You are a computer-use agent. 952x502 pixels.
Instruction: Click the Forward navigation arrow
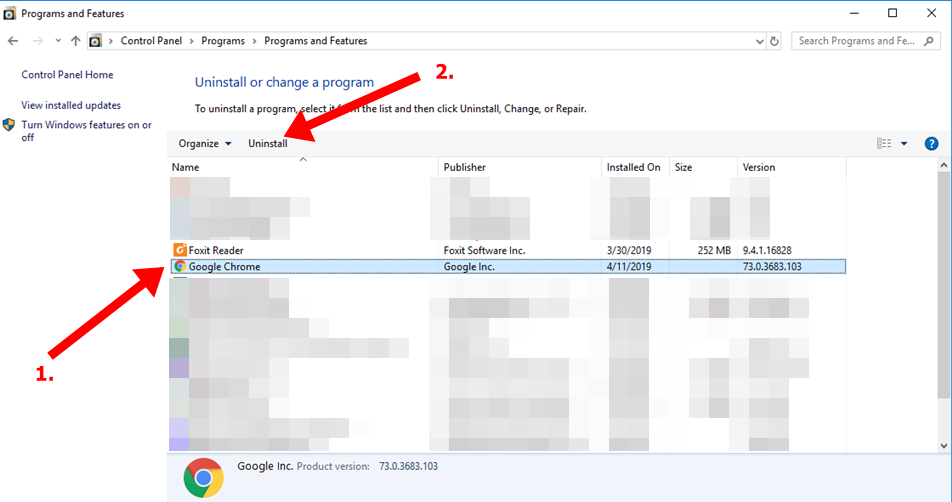[38, 41]
